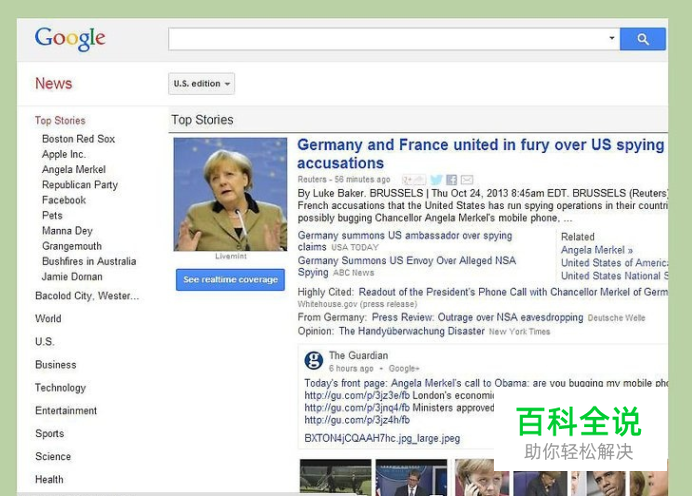
Task: Click the Reuters source label
Action: pyautogui.click(x=312, y=179)
